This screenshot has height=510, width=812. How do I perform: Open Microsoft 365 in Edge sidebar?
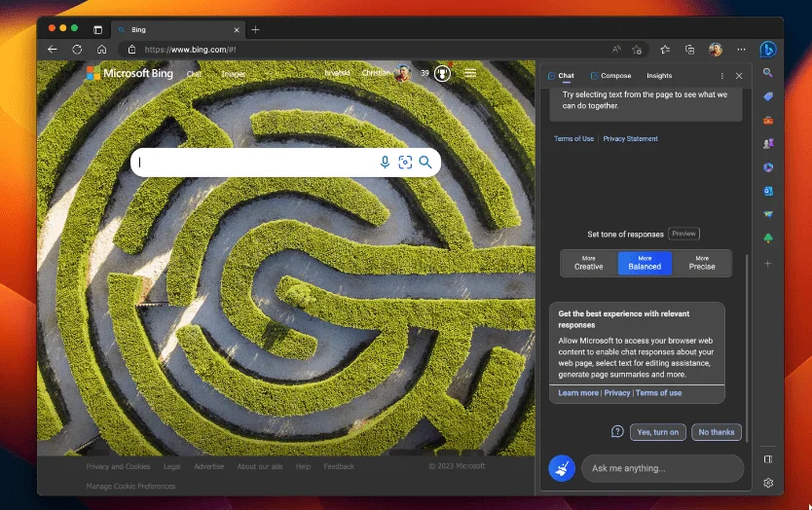click(x=768, y=167)
